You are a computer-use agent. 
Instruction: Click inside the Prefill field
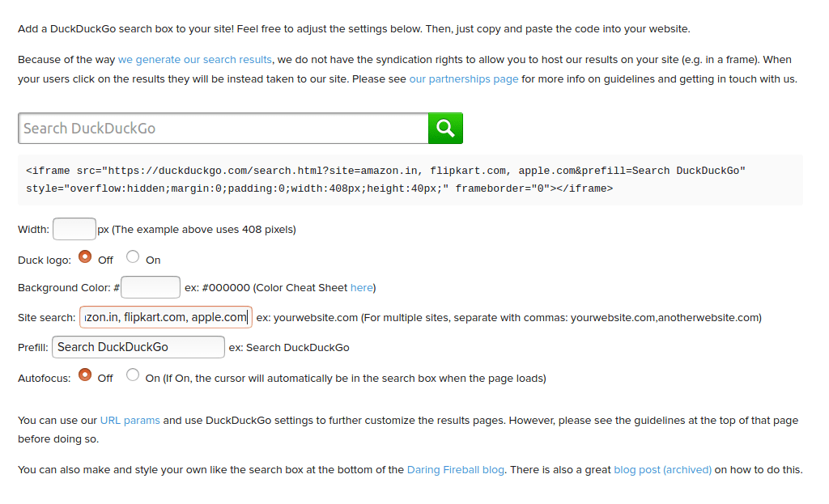point(138,346)
